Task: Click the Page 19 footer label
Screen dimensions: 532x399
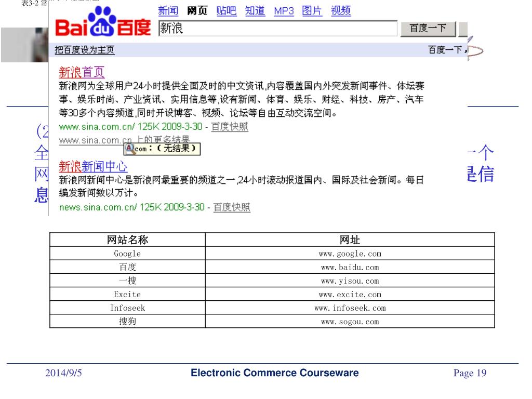Action: point(470,373)
